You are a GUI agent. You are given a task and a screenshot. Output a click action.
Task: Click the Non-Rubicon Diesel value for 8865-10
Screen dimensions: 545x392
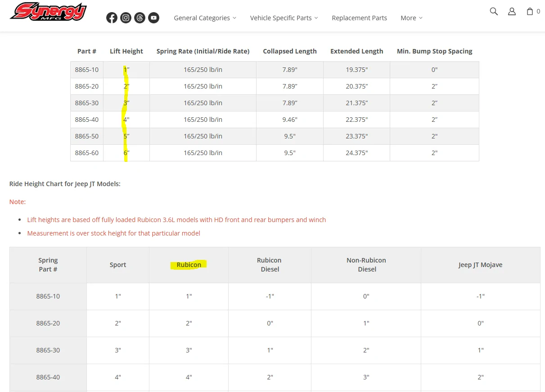pos(366,296)
